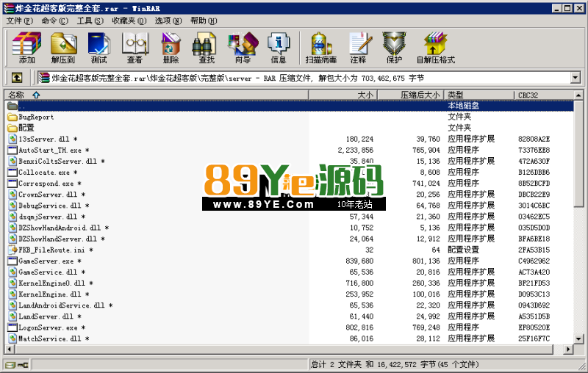Select the 配置 folder icon
Viewport: 588px width, 373px height.
click(12, 128)
